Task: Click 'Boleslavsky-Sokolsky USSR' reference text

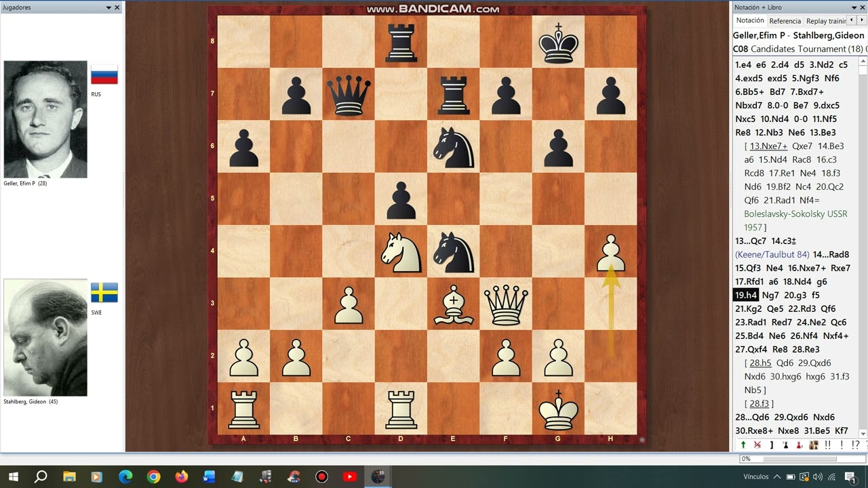Action: [x=795, y=213]
